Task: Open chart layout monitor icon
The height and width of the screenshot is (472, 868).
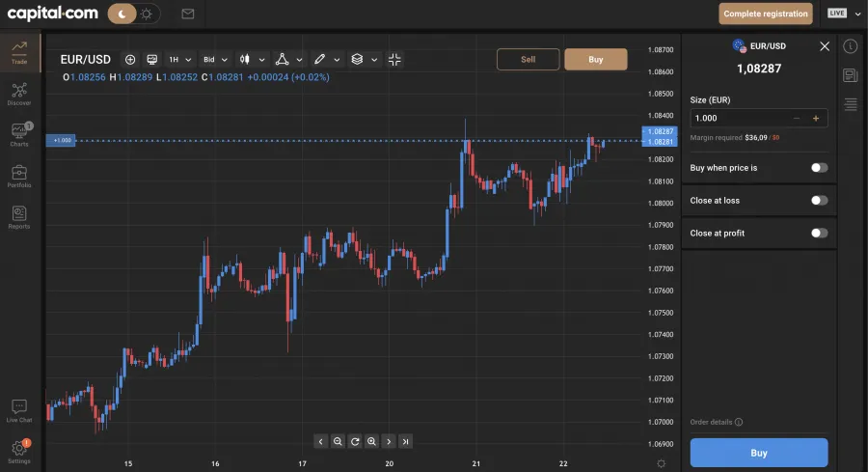Action: click(x=151, y=59)
